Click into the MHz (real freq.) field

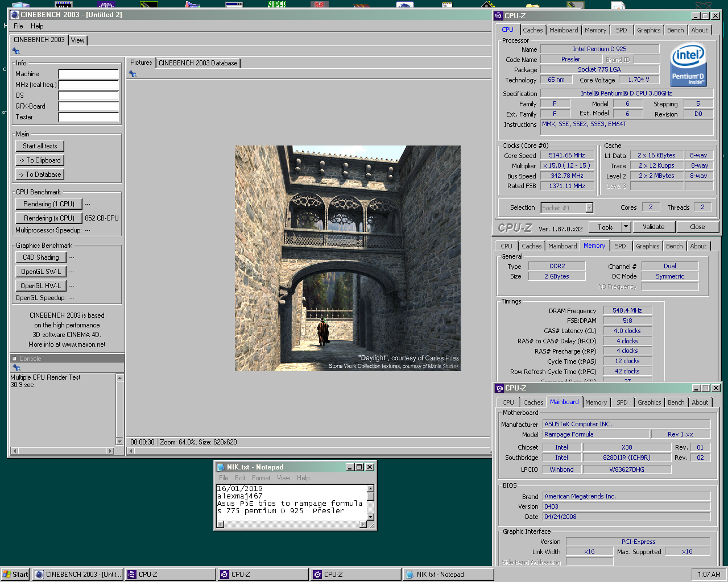click(89, 85)
